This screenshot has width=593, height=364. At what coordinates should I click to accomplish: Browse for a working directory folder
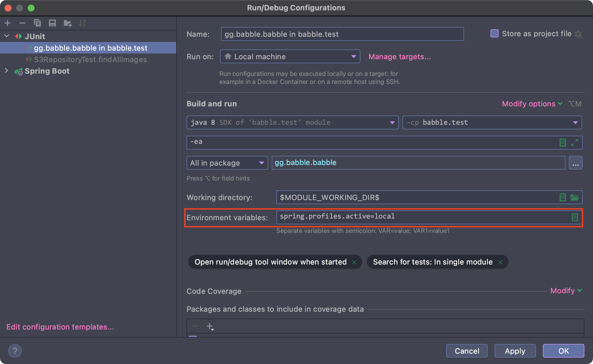point(575,197)
